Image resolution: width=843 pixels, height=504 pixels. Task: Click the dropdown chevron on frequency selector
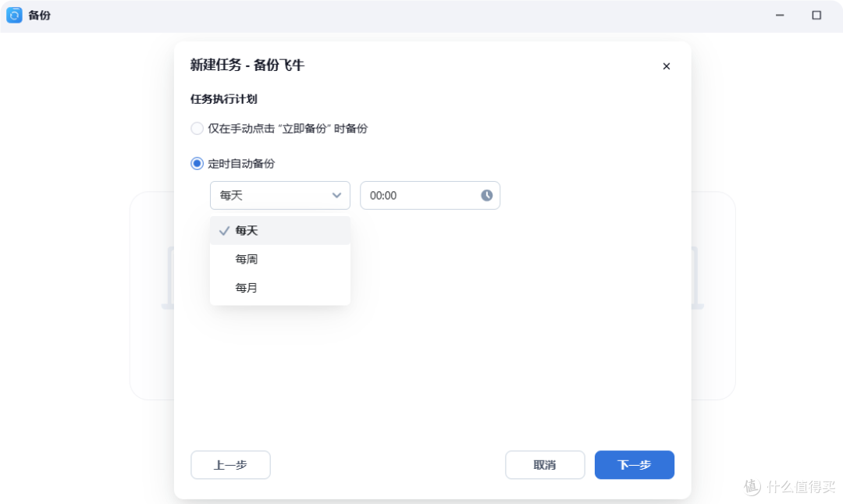336,196
